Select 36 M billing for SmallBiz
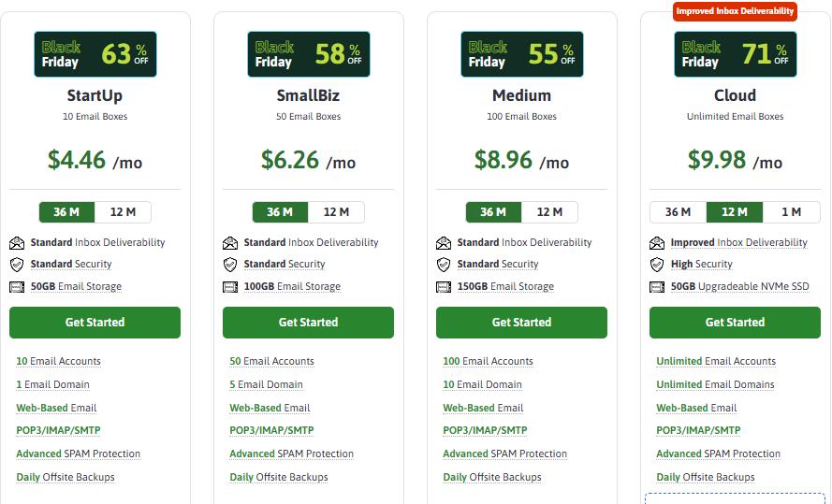 [x=280, y=212]
